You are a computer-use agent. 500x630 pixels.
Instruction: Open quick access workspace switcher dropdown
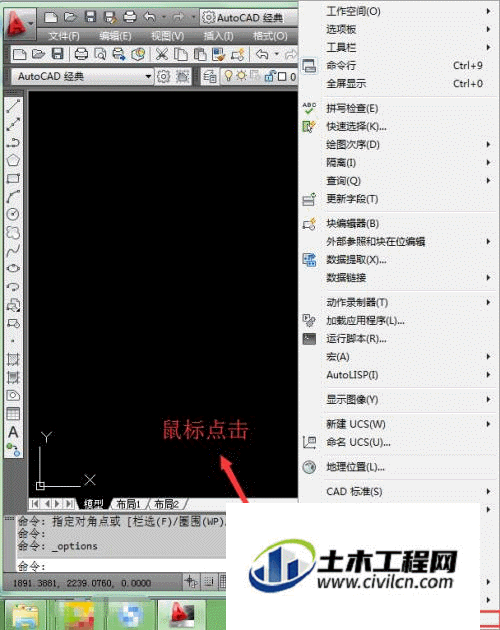[x=249, y=18]
